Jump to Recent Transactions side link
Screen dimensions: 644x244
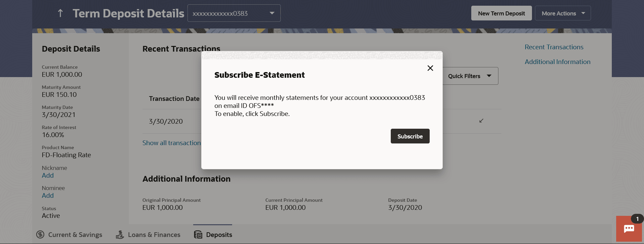pos(554,47)
